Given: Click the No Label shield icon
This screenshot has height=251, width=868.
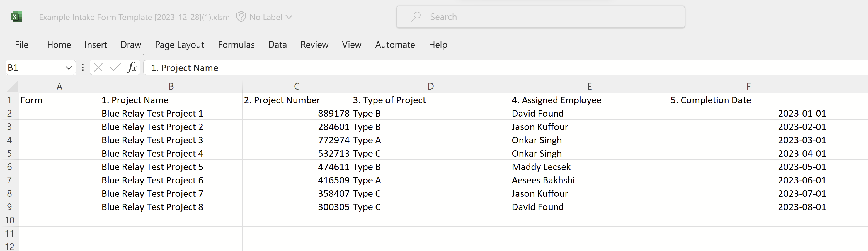Looking at the screenshot, I should 241,17.
